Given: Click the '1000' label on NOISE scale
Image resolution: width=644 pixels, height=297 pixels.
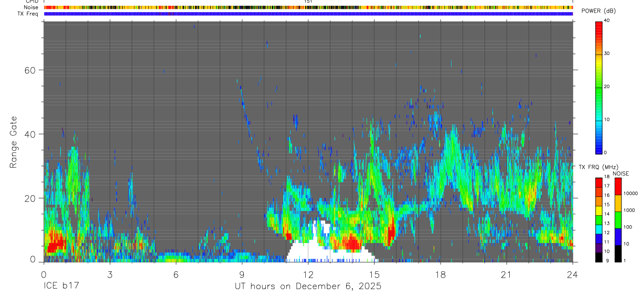Looking at the screenshot, I should coord(629,210).
